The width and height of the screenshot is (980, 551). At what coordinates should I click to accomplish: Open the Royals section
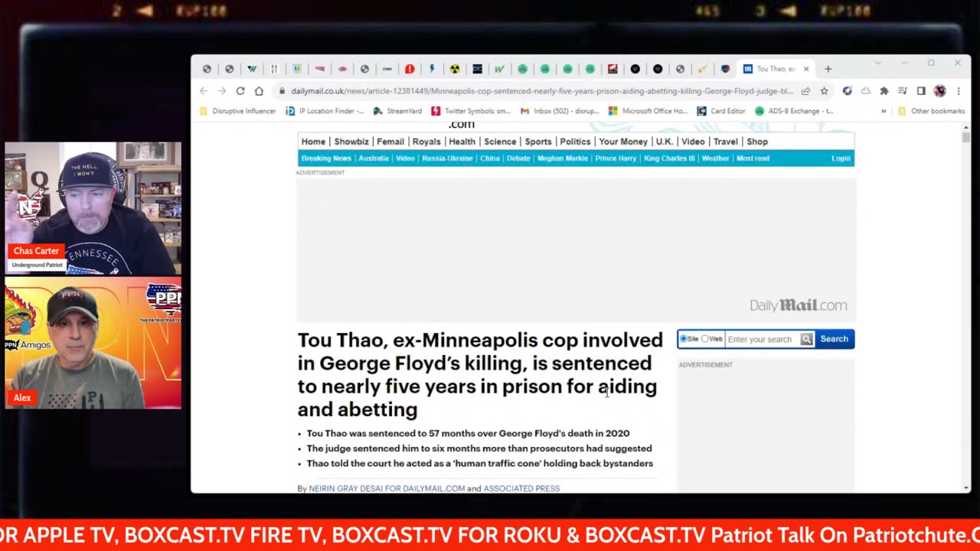click(426, 142)
